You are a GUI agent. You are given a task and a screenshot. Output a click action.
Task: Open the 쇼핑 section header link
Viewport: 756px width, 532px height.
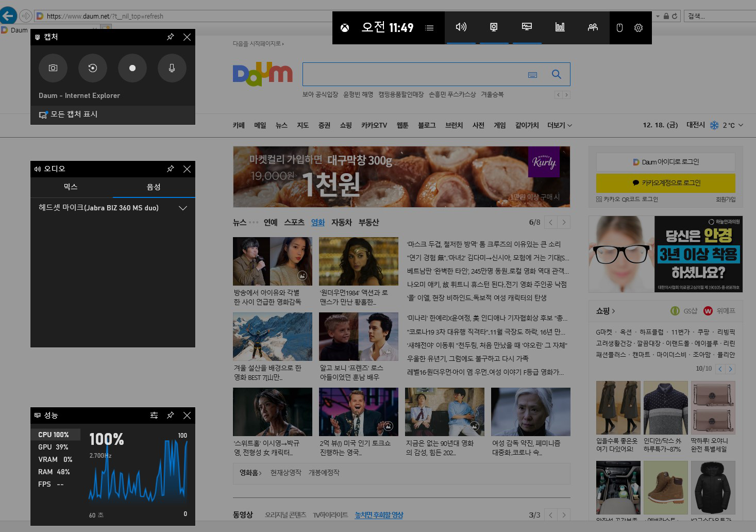pos(606,311)
